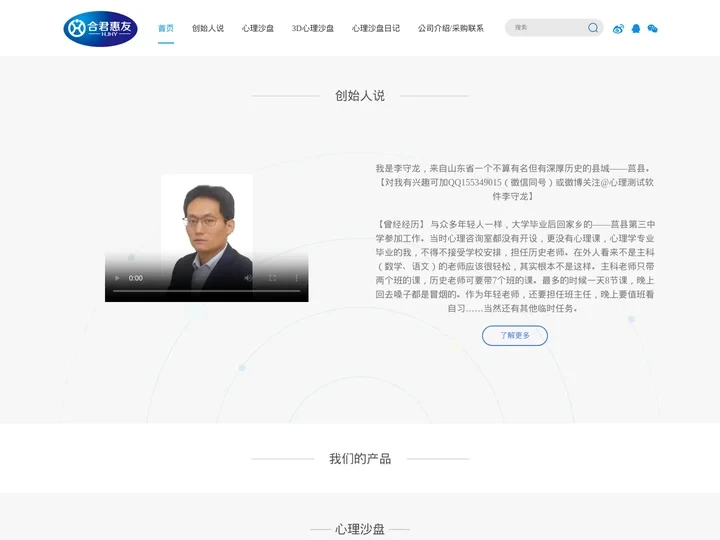Mute the video with the speaker icon

248,278
